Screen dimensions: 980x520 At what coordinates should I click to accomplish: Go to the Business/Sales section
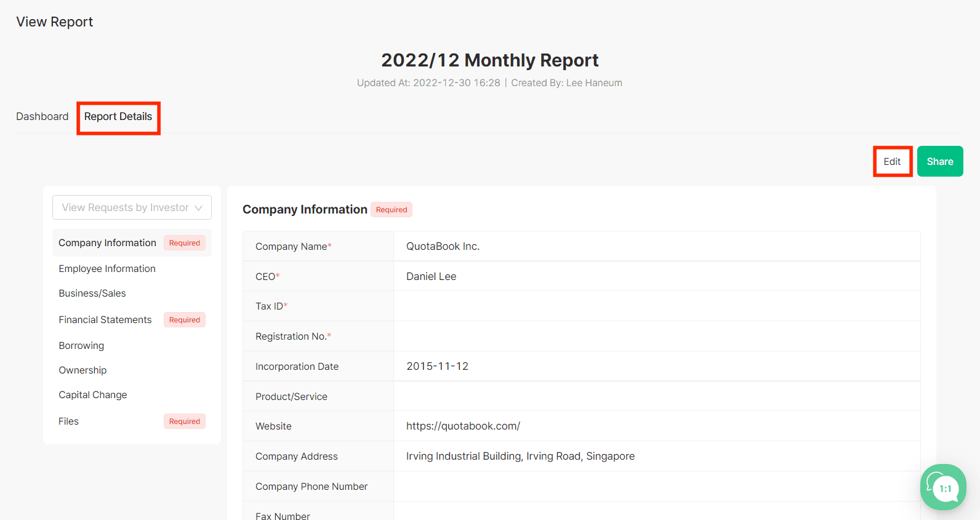[x=92, y=294]
